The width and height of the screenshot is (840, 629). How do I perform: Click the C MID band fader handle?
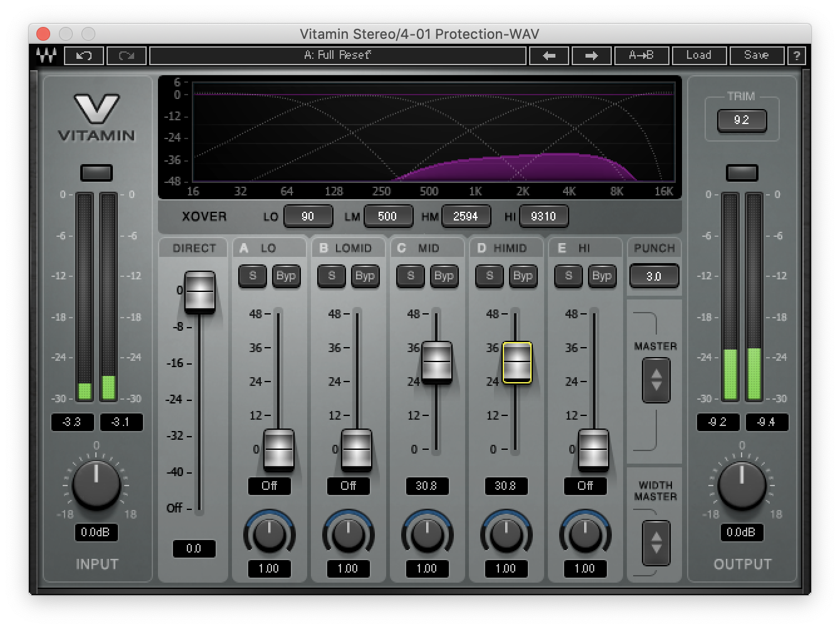[x=437, y=362]
